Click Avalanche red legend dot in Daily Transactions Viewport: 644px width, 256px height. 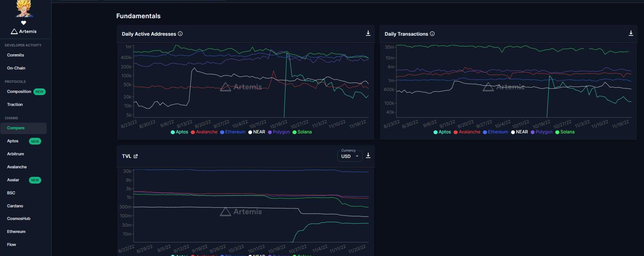[x=455, y=132]
